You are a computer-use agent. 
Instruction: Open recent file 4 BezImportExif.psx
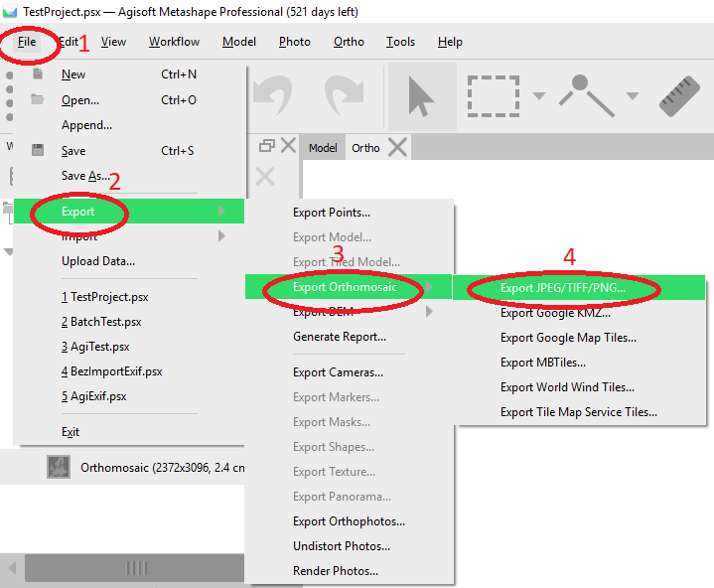[x=129, y=371]
